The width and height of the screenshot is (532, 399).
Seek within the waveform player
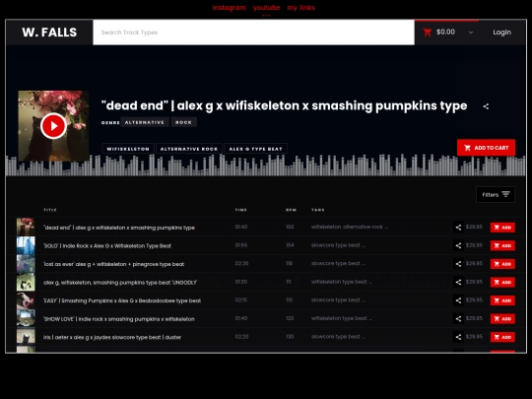tap(266, 166)
